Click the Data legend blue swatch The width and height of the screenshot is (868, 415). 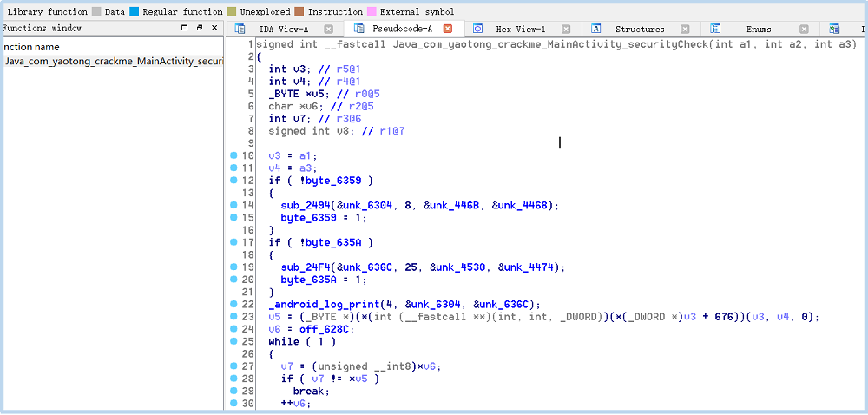click(x=134, y=11)
